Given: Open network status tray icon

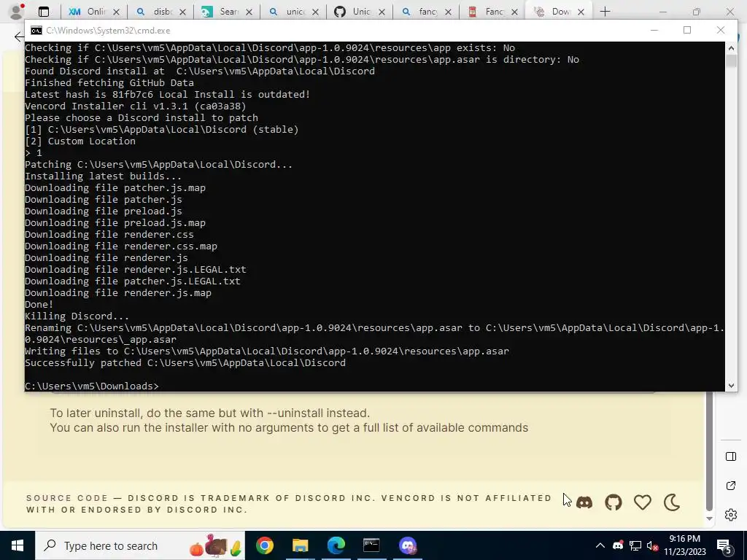Looking at the screenshot, I should point(635,545).
